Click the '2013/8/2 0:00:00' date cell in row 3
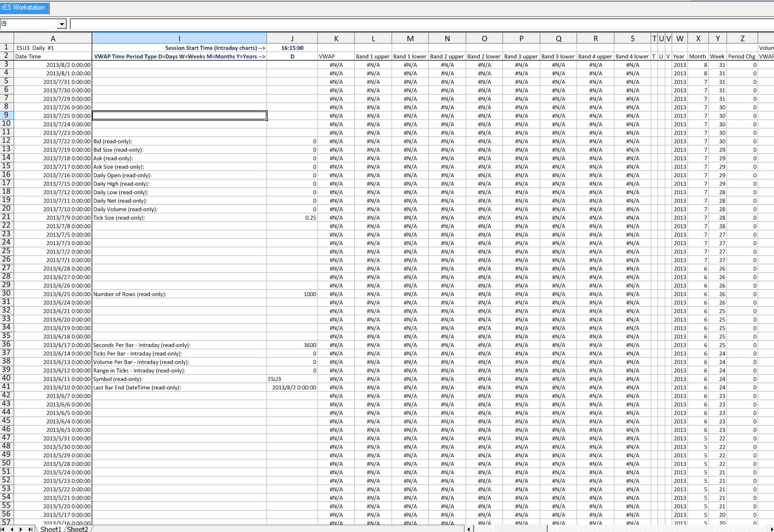 point(53,65)
